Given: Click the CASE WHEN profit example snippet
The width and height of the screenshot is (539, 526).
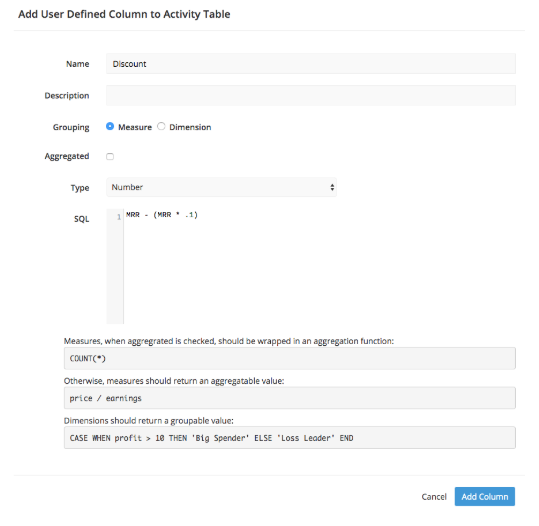Looking at the screenshot, I should pyautogui.click(x=289, y=438).
